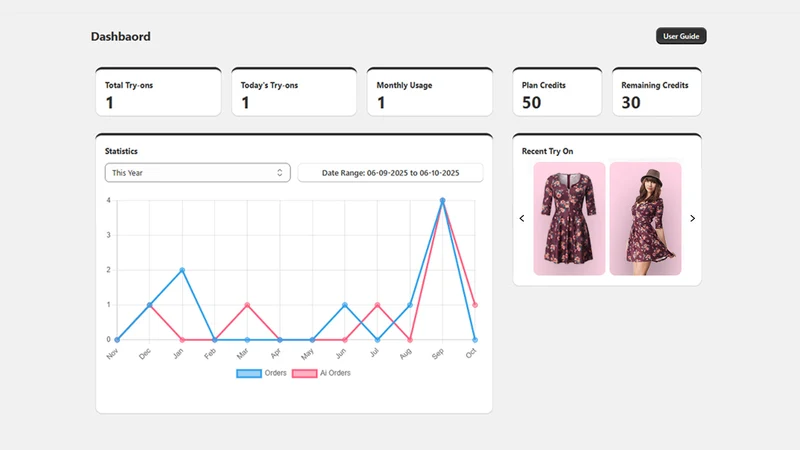Image resolution: width=800 pixels, height=450 pixels.
Task: Click the Recent Try On title
Action: [x=547, y=151]
